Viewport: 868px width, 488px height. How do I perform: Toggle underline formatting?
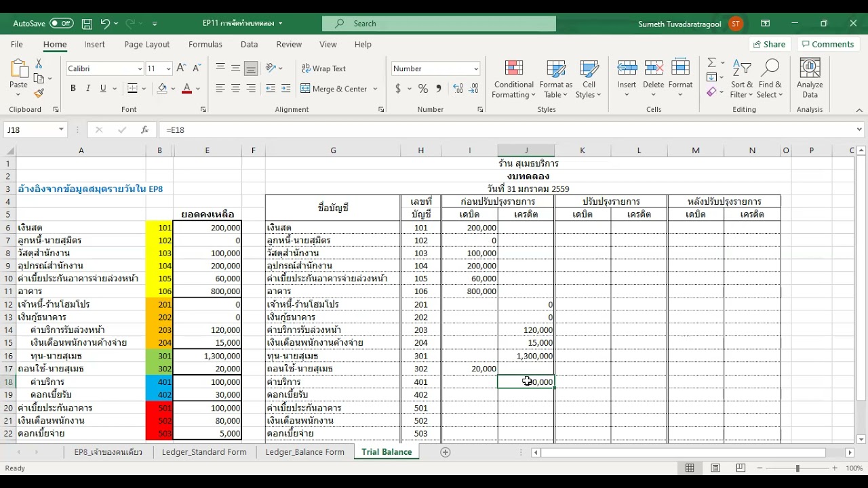pyautogui.click(x=103, y=89)
